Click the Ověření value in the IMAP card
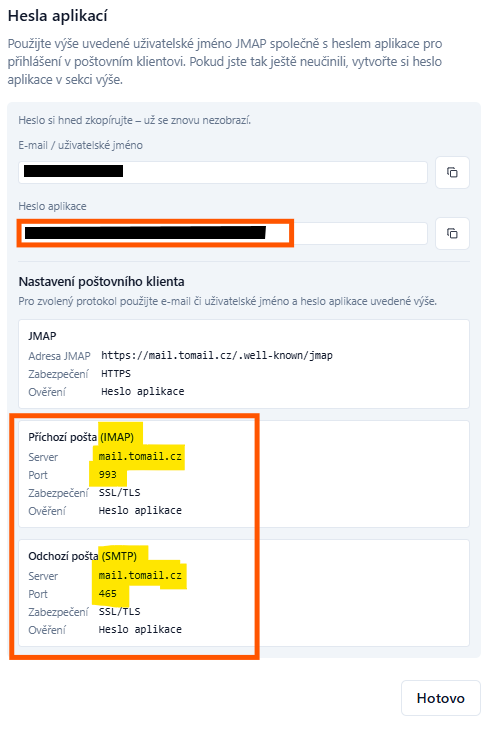 pos(140,511)
